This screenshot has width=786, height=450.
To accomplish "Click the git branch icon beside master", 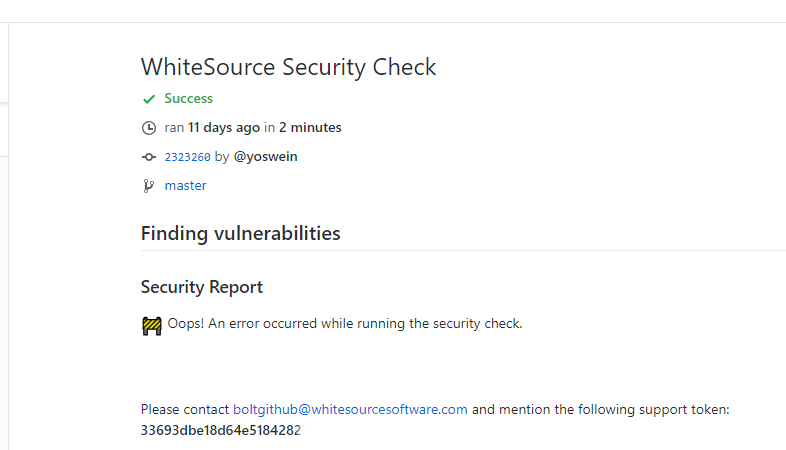I will (149, 186).
